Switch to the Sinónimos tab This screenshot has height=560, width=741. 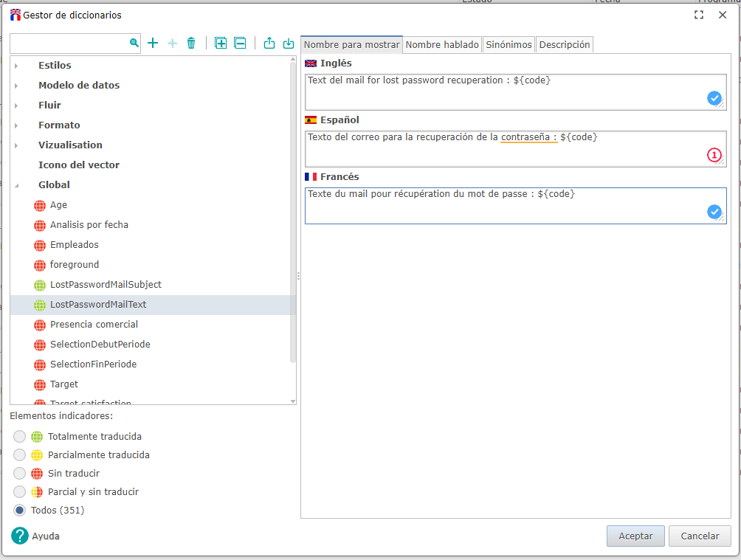pos(509,45)
